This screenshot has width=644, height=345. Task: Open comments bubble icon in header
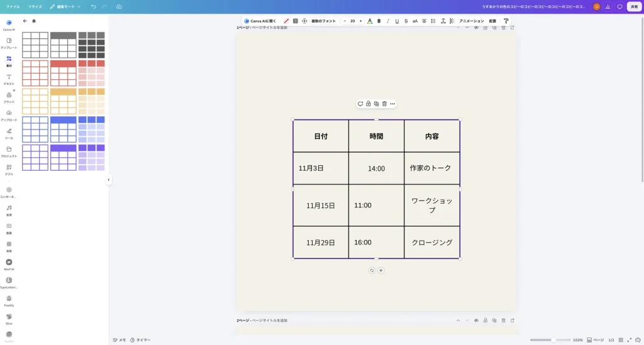[619, 6]
